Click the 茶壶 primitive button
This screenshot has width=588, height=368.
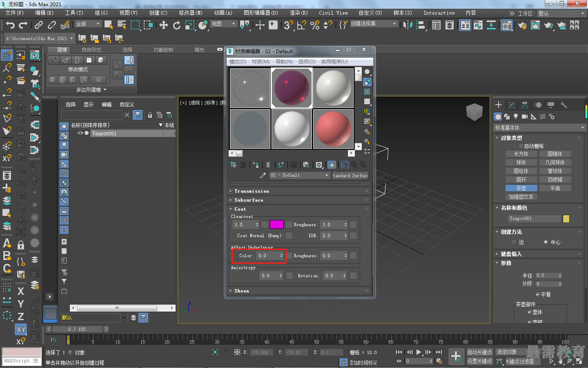521,188
